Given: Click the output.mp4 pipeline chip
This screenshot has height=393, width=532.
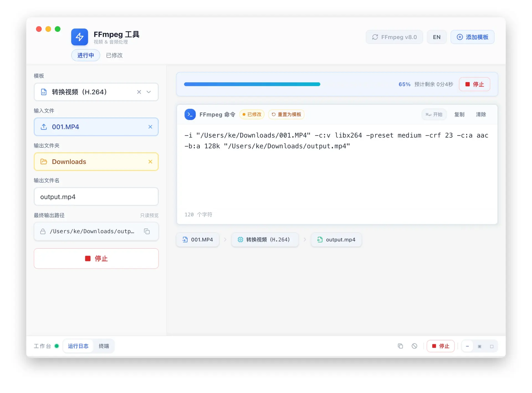Looking at the screenshot, I should pyautogui.click(x=336, y=240).
